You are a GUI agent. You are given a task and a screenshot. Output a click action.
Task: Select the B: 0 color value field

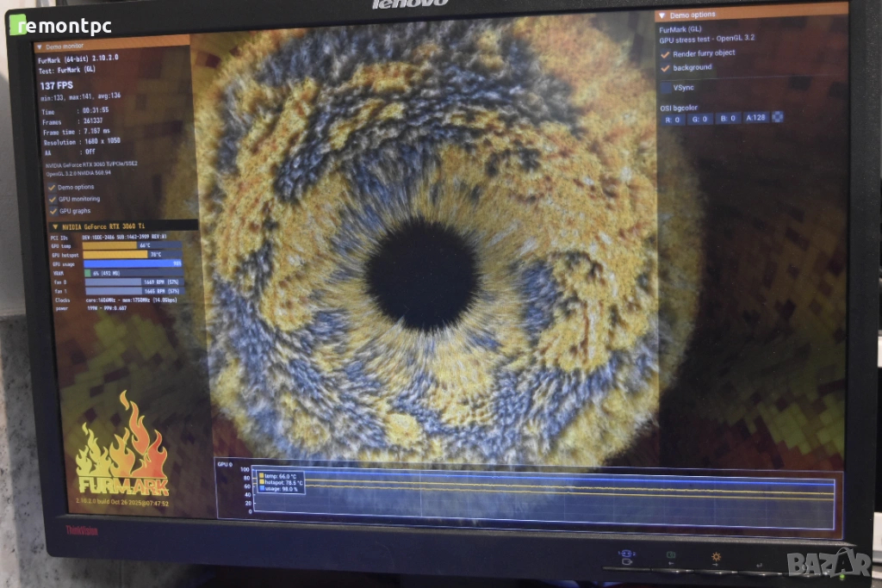[x=728, y=118]
